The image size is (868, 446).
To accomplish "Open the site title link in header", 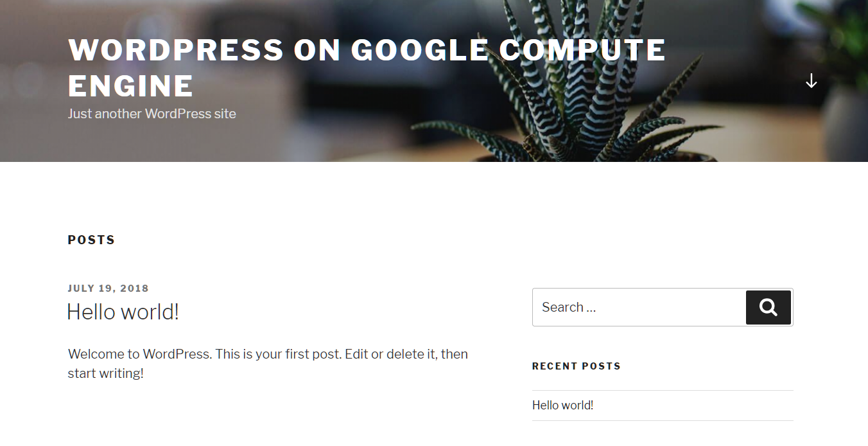I will point(367,67).
